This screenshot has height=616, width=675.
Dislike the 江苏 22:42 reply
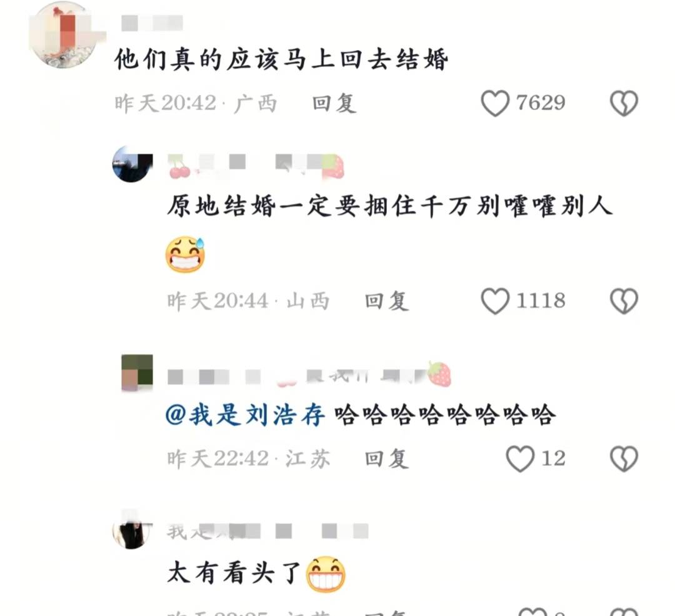[x=624, y=458]
